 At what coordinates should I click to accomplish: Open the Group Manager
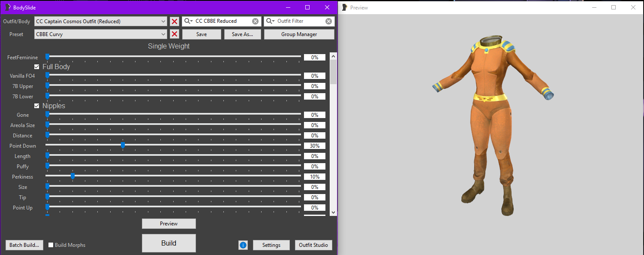(299, 34)
